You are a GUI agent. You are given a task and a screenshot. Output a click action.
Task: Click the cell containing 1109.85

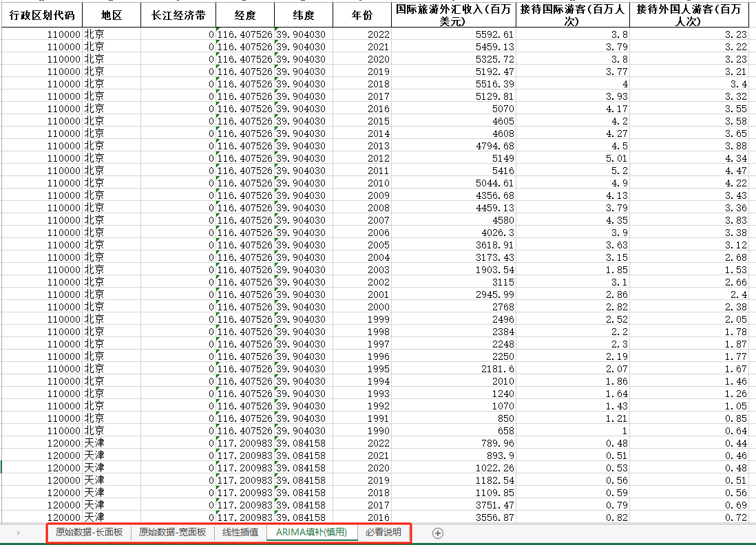pyautogui.click(x=454, y=493)
